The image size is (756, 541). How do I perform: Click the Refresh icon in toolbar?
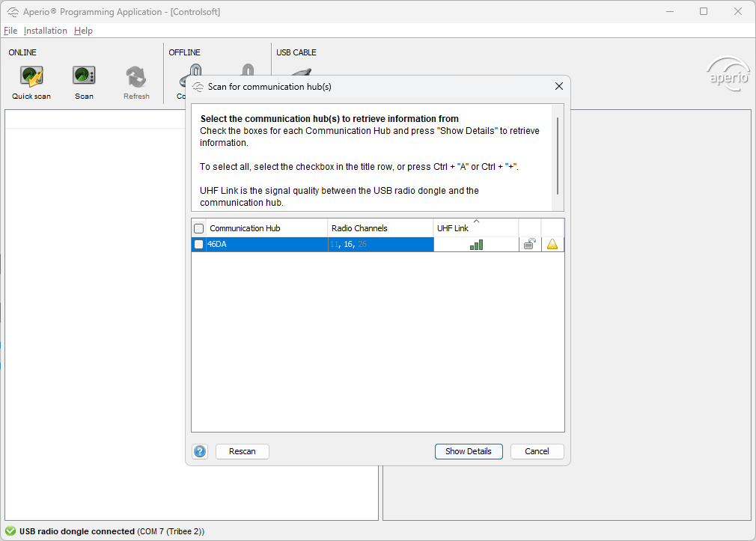[136, 76]
